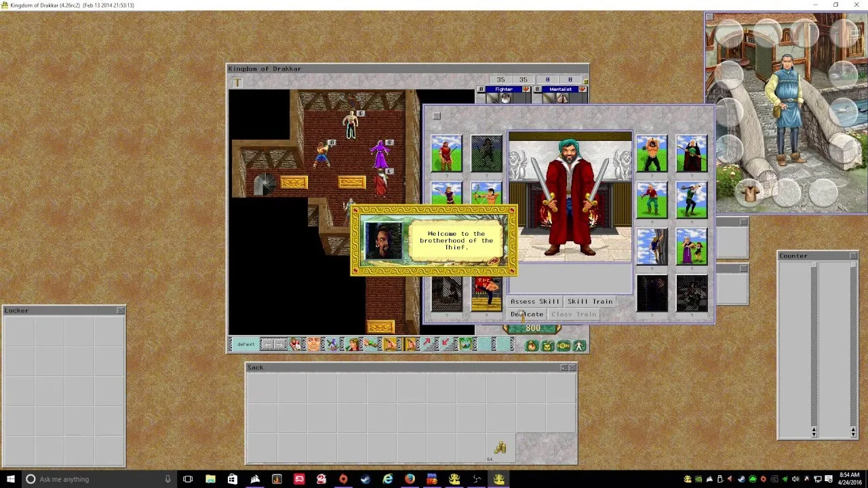Click the Windows Start button

pyautogui.click(x=11, y=479)
